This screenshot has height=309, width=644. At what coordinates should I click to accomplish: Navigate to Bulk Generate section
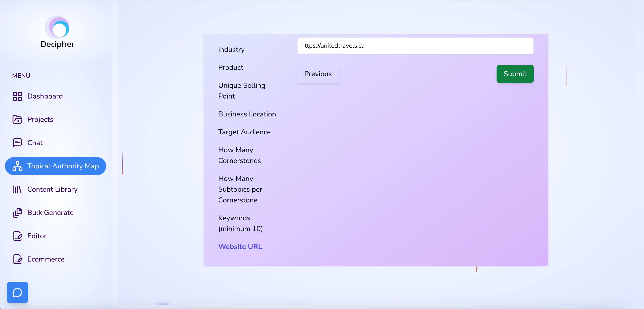[50, 212]
